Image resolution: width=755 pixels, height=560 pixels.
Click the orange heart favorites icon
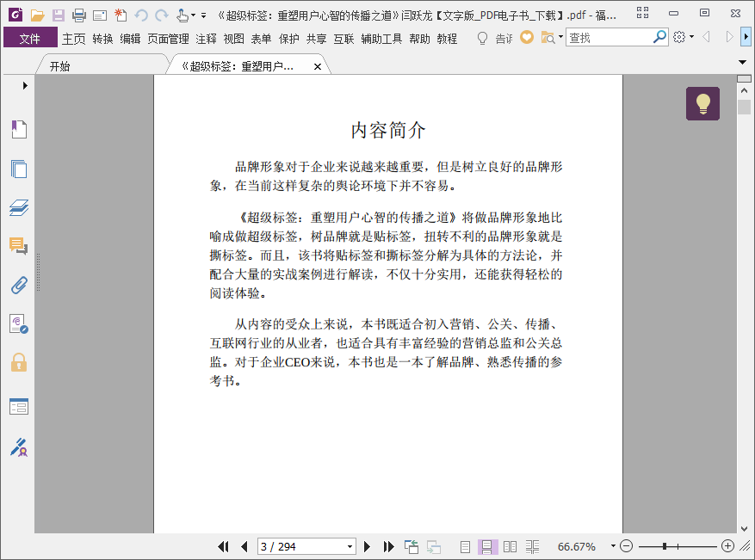[527, 37]
